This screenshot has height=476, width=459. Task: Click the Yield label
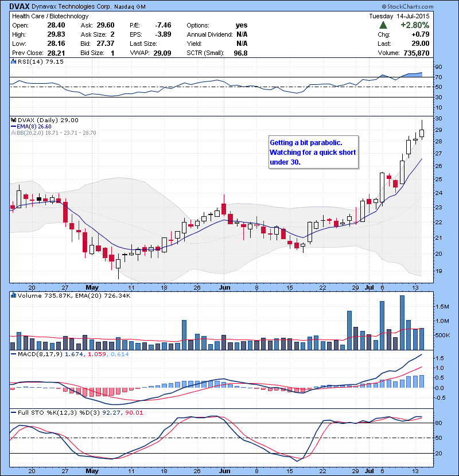[x=194, y=44]
